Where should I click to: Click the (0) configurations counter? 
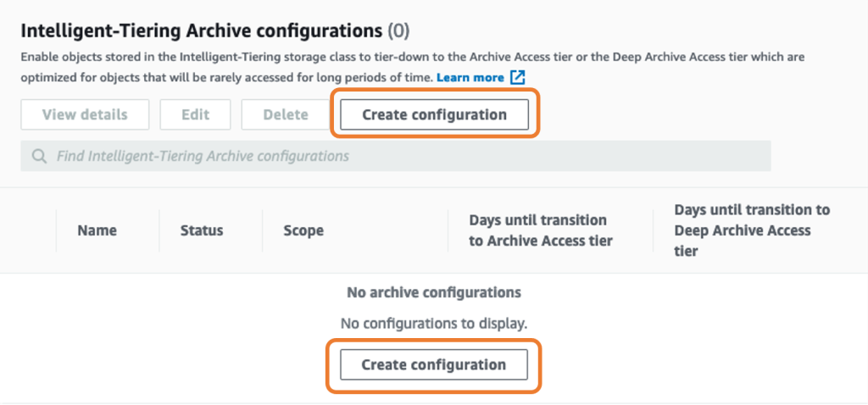398,31
